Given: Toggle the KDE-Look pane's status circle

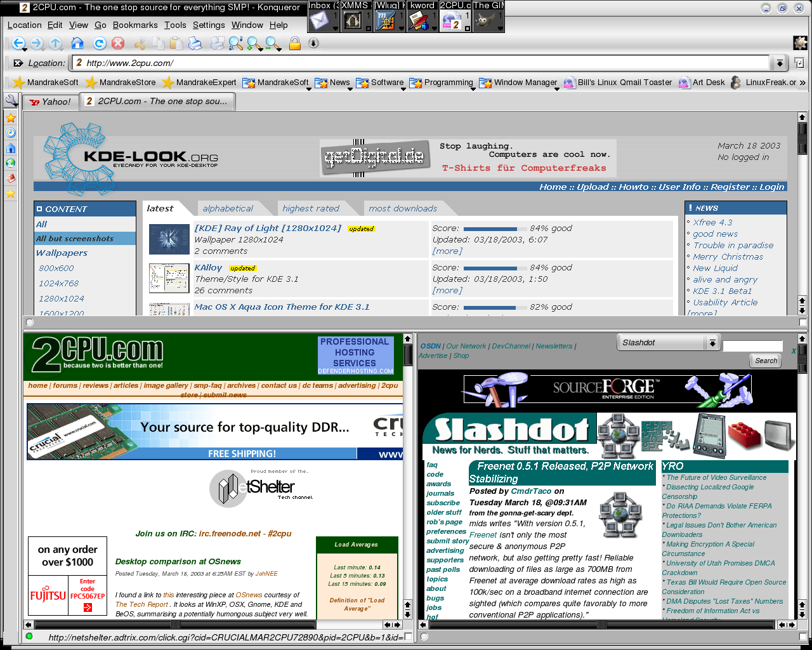Looking at the screenshot, I should tap(30, 322).
